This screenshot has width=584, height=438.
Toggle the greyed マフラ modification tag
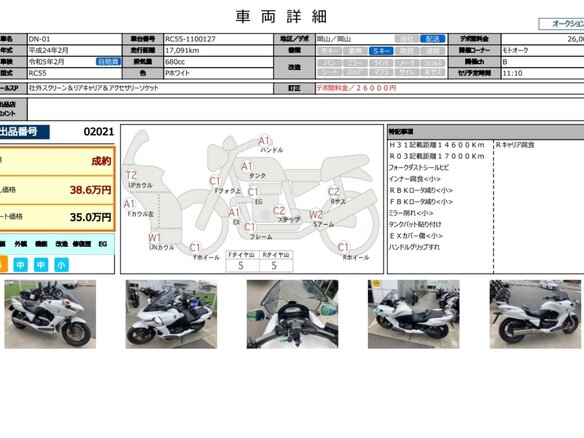381,72
